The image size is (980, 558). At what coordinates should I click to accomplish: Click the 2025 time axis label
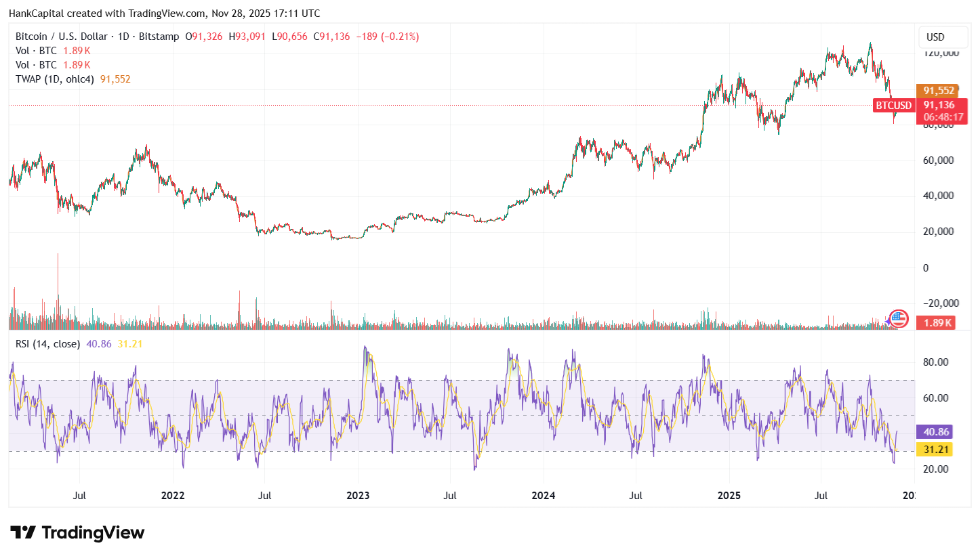pos(729,496)
